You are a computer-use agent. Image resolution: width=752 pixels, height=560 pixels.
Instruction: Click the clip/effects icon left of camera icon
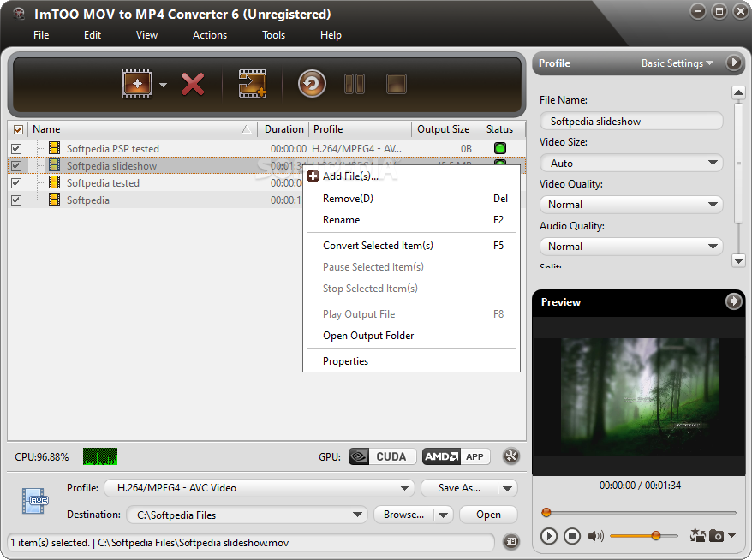698,535
